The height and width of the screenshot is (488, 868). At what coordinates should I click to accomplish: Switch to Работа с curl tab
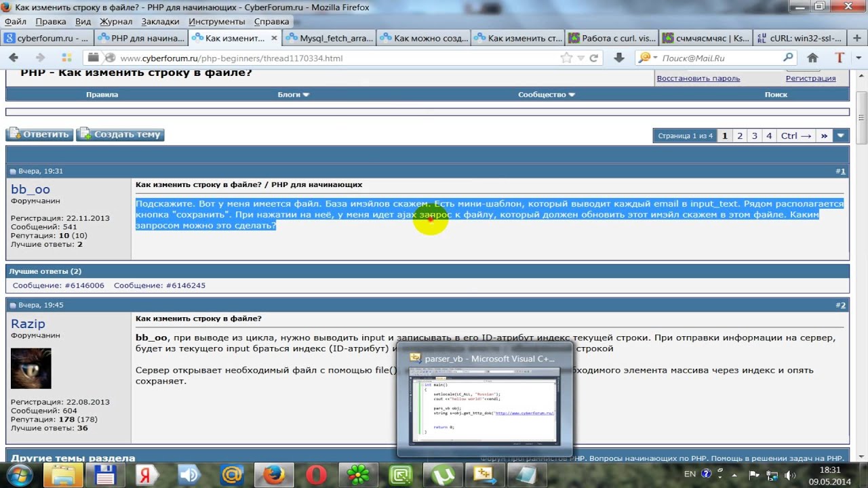tap(612, 38)
